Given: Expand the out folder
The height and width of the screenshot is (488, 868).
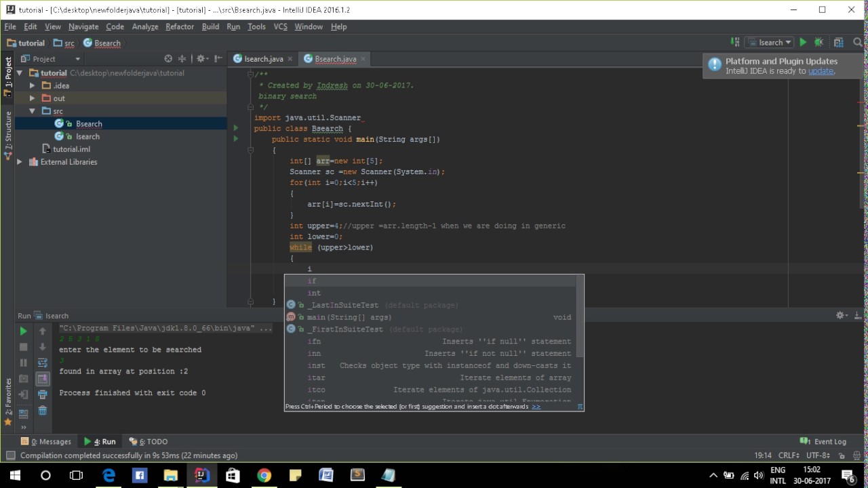Looking at the screenshot, I should click(32, 98).
